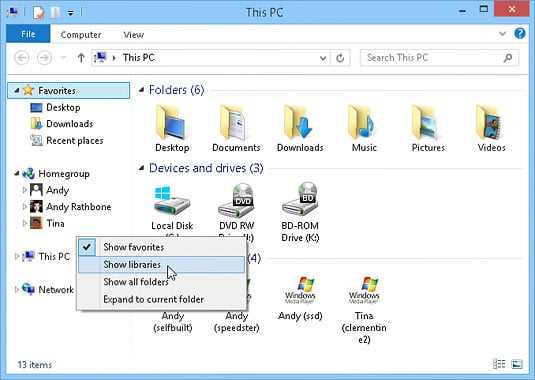This screenshot has width=535, height=380.
Task: Open the Music folder icon
Action: [364, 128]
